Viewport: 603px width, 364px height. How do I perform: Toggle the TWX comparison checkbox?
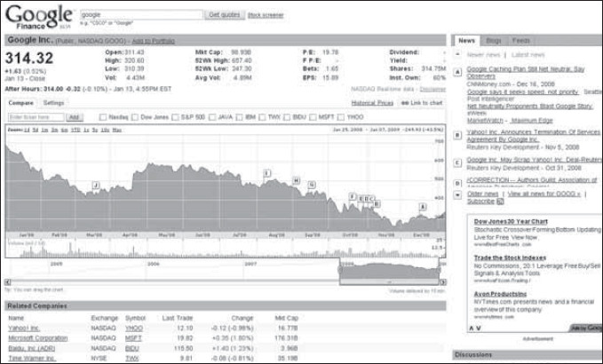tap(262, 117)
